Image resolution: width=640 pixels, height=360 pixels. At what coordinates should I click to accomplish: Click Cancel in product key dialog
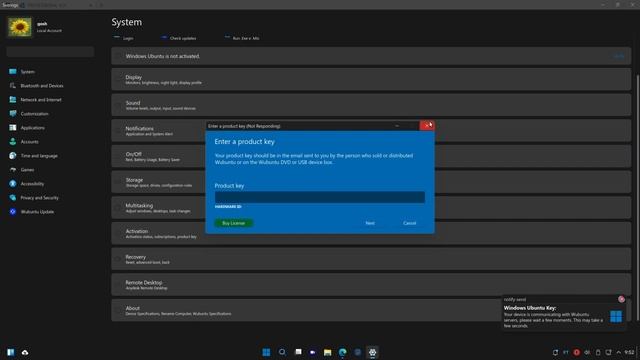pos(409,223)
